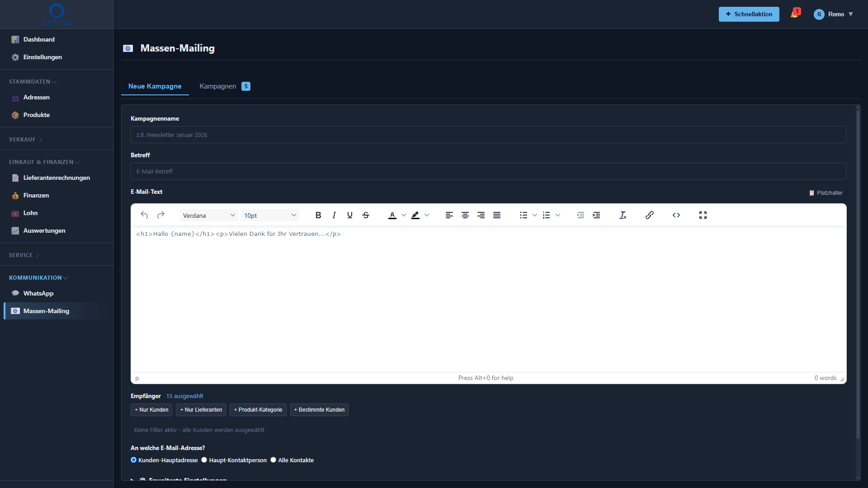This screenshot has height=488, width=868.
Task: Select Kunden-Hauptadresse radio option
Action: click(x=133, y=460)
